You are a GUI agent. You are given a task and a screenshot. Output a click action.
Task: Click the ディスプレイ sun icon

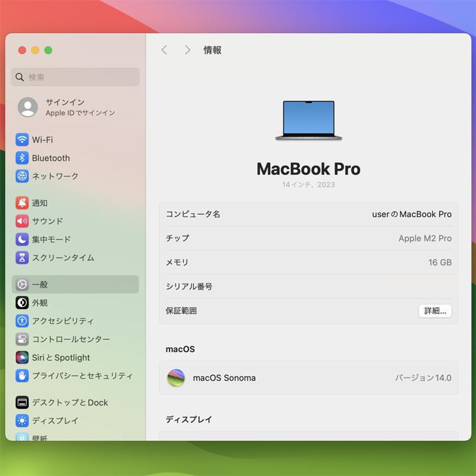click(x=22, y=421)
